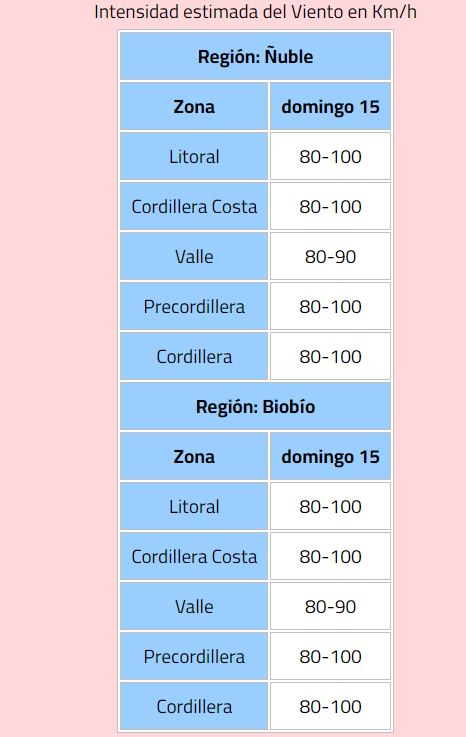Click Valle in the Ñuble table
Viewport: 466px width, 737px height.
194,257
